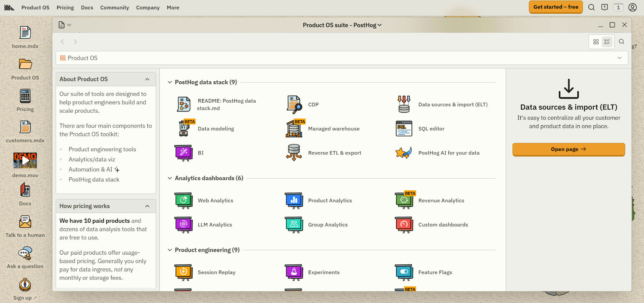Image resolution: width=644 pixels, height=303 pixels.
Task: Click 'PostHog data stack' in the About list
Action: tap(94, 179)
